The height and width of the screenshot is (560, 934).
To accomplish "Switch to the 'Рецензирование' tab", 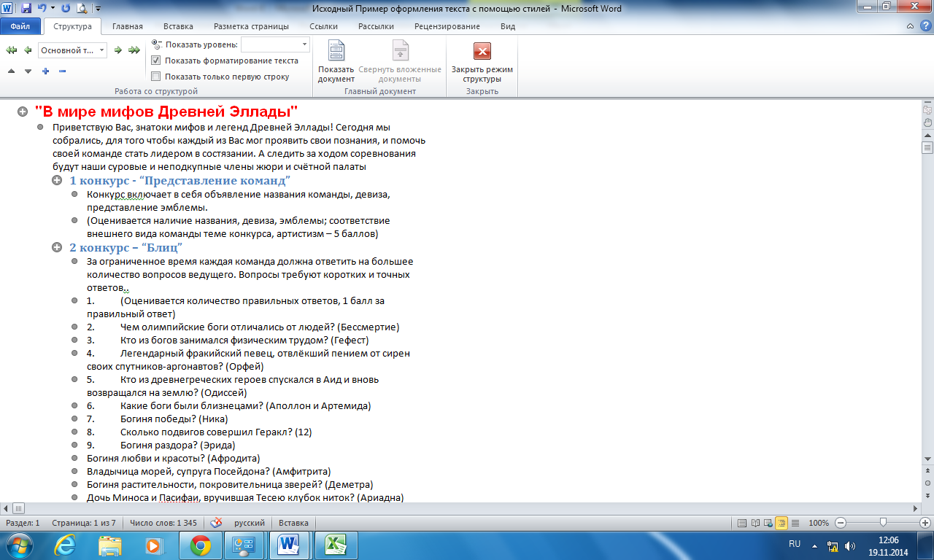I will coord(447,26).
